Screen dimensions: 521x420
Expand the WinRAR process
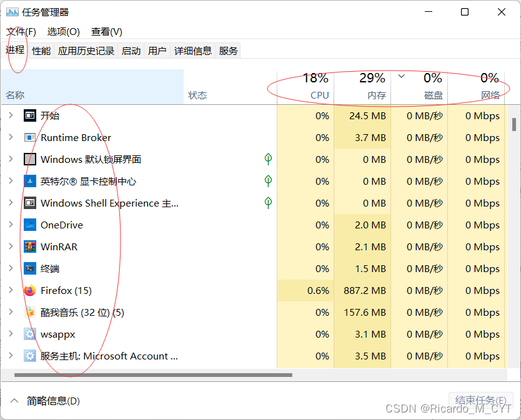tap(11, 247)
